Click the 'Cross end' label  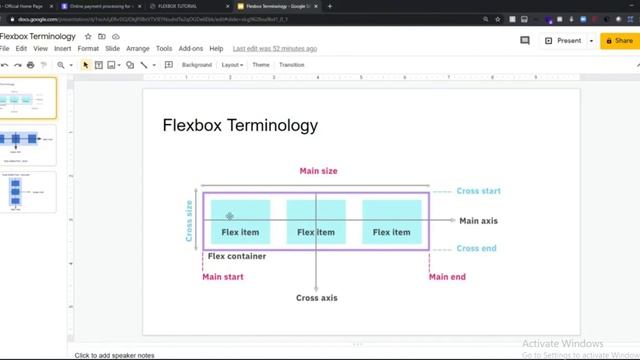476,248
